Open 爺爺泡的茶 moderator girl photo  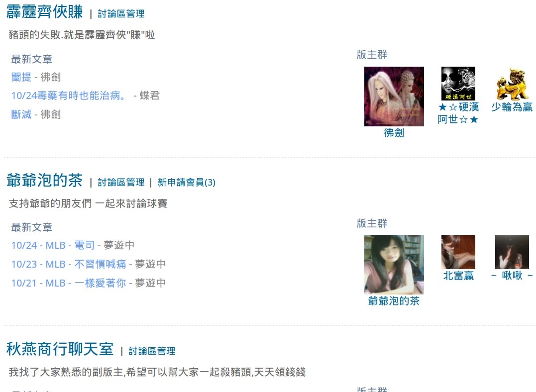(x=394, y=265)
